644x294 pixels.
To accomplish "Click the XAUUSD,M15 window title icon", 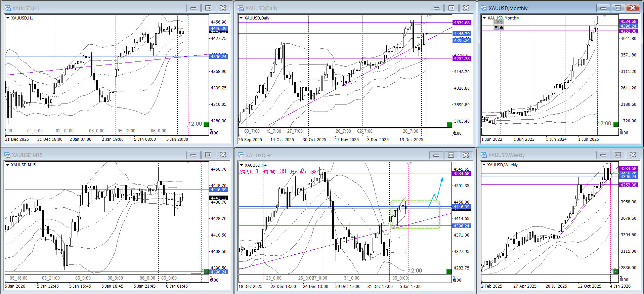I will click(x=7, y=155).
